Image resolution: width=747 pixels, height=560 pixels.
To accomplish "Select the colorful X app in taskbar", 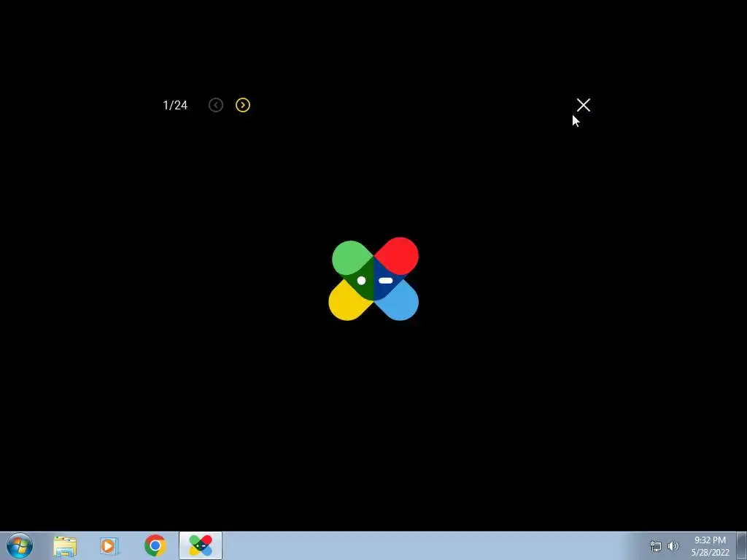I will [201, 545].
